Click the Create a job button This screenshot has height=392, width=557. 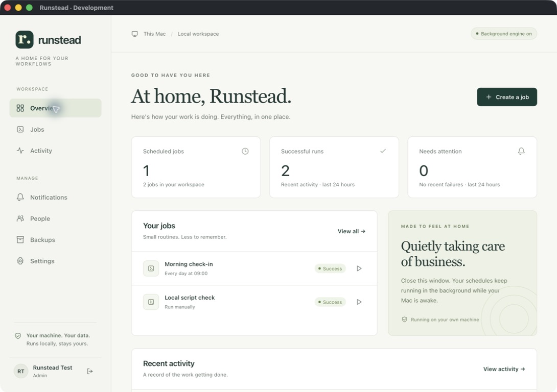click(507, 97)
